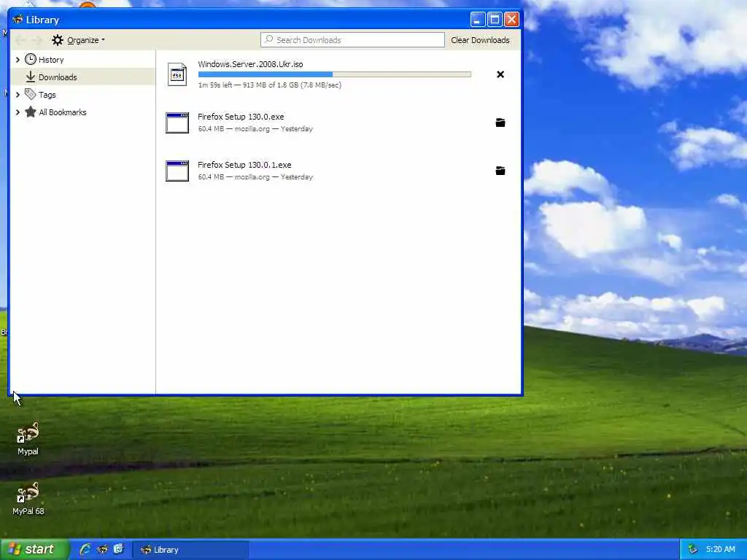Expand the History tree node
The image size is (747, 560).
(18, 60)
